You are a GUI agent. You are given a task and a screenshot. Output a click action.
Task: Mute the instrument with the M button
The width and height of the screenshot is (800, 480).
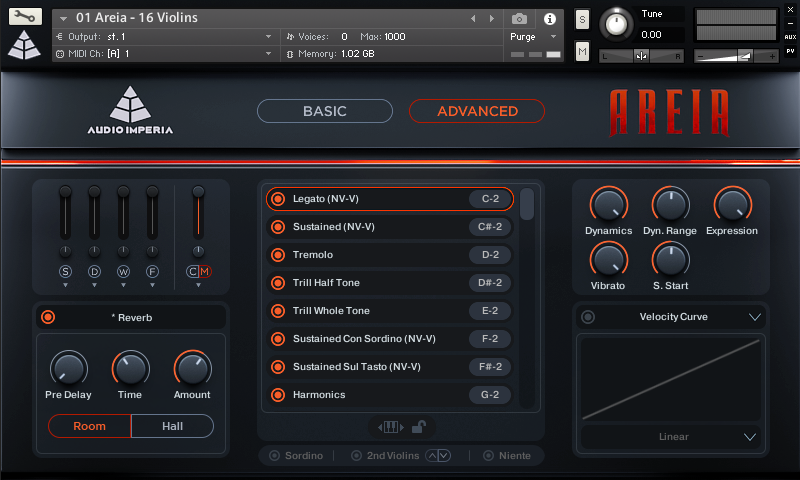point(583,50)
